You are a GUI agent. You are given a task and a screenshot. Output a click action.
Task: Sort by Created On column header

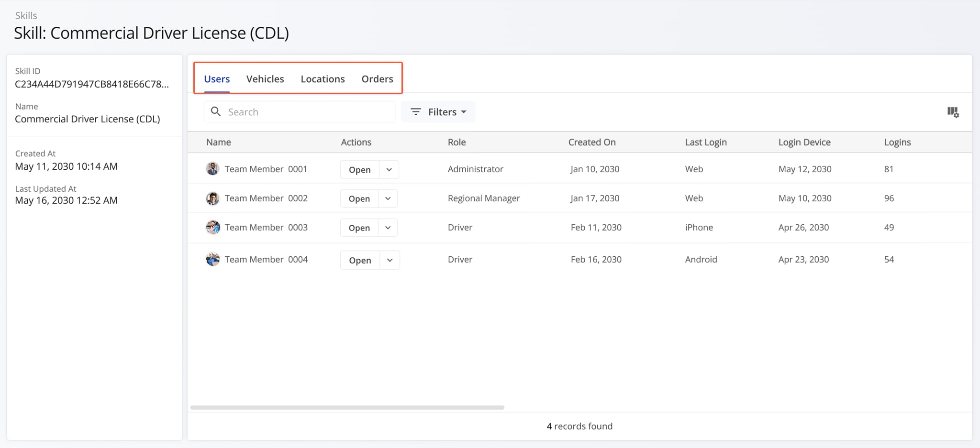pos(592,142)
